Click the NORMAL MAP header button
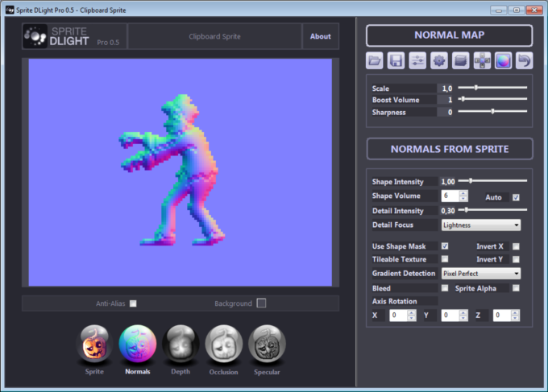The width and height of the screenshot is (548, 392). click(x=449, y=35)
